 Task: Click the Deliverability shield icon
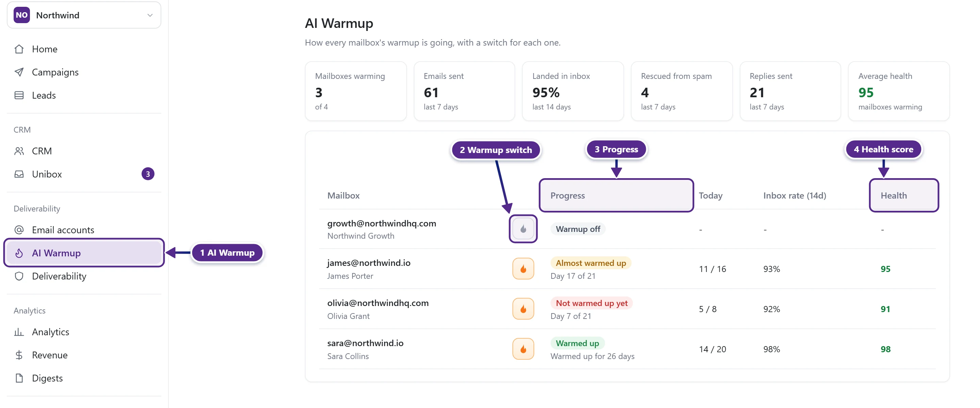pyautogui.click(x=19, y=276)
